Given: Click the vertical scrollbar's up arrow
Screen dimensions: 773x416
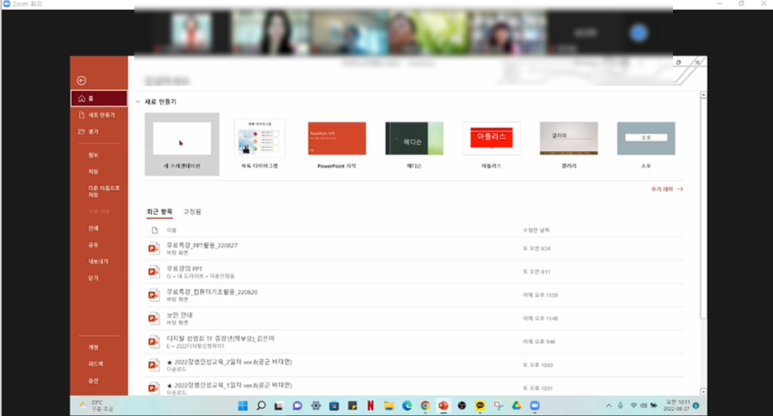Looking at the screenshot, I should pos(703,95).
